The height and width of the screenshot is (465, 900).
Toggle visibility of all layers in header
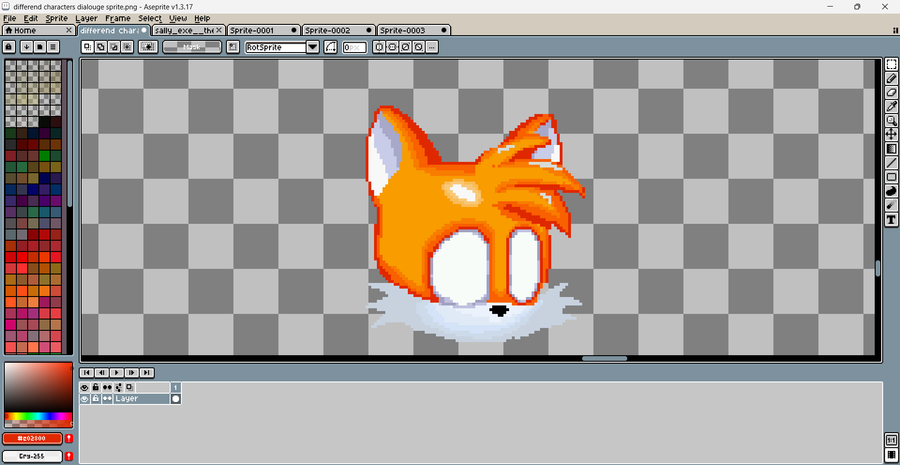84,388
